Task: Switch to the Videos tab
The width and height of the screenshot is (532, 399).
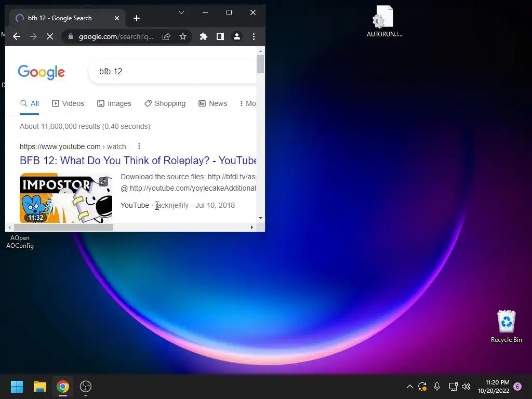Action: click(68, 103)
